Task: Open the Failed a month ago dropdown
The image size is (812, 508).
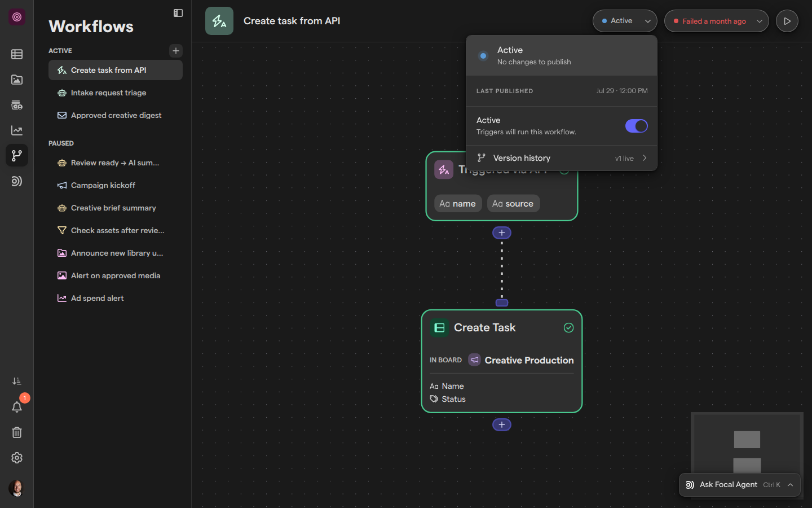Action: (716, 21)
